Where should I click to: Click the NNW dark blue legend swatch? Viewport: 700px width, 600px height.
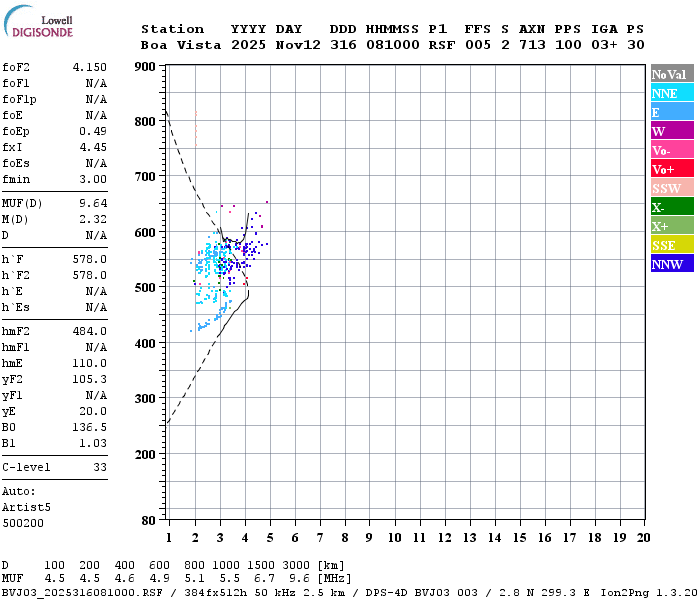(x=672, y=264)
